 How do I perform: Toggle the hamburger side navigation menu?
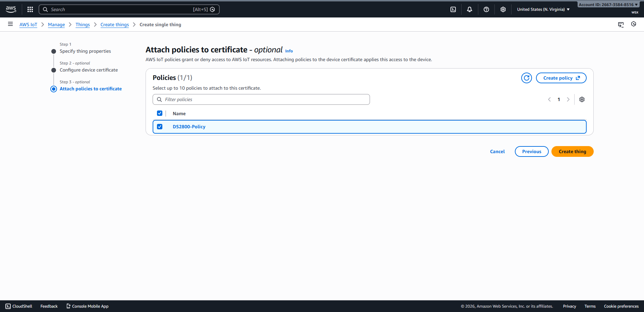[10, 24]
